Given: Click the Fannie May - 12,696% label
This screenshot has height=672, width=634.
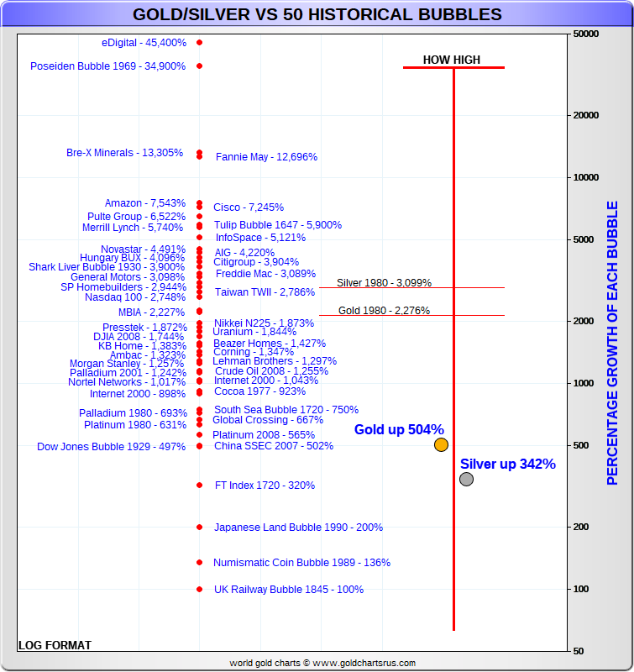Looking at the screenshot, I should coord(266,157).
